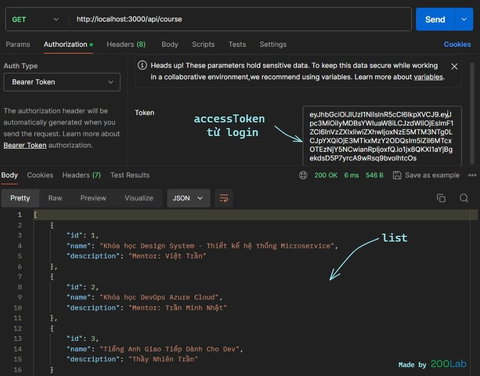Viewport: 480px width, 376px height.
Task: Open the GET method dropdown
Action: pos(35,20)
